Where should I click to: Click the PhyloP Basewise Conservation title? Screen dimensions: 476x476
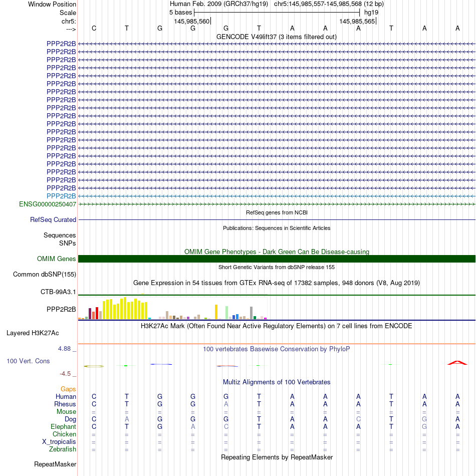(x=277, y=349)
